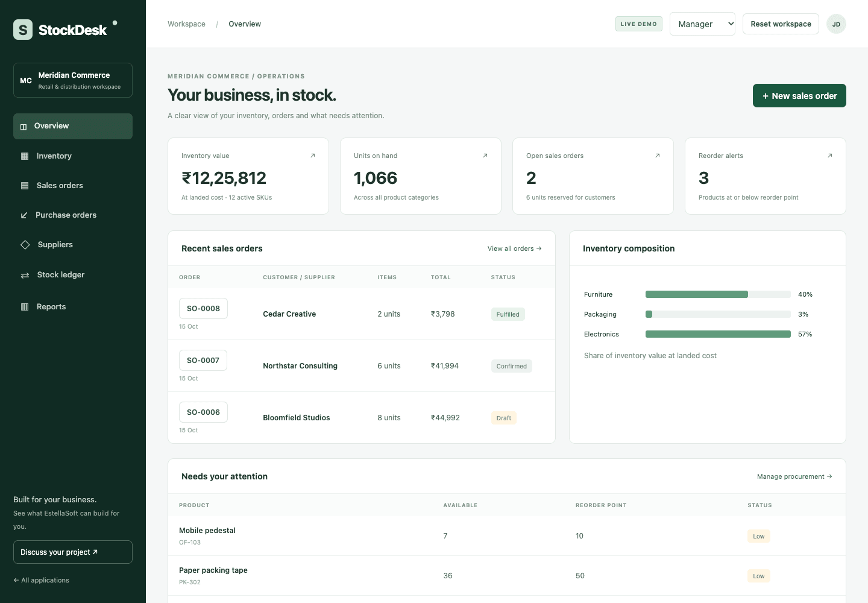Viewport: 868px width, 603px height.
Task: Click the Inventory composition heading
Action: tap(629, 248)
